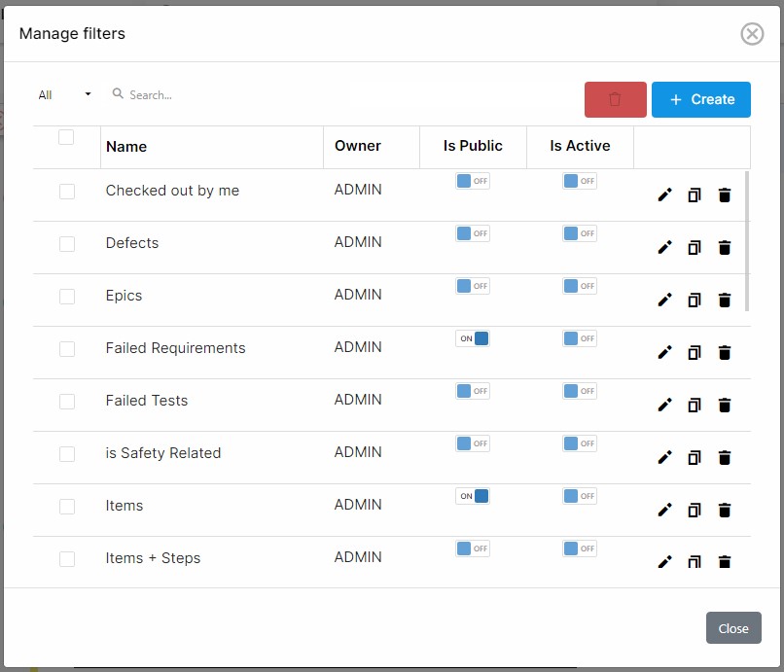Delete the Failed Tests filter row
This screenshot has width=784, height=672.
point(724,406)
